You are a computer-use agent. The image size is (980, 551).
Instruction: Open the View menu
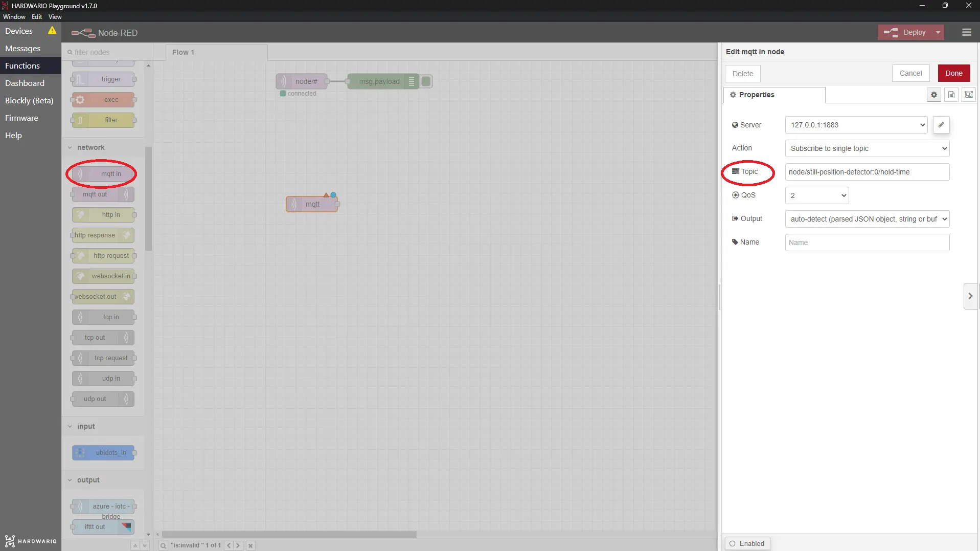[x=55, y=17]
